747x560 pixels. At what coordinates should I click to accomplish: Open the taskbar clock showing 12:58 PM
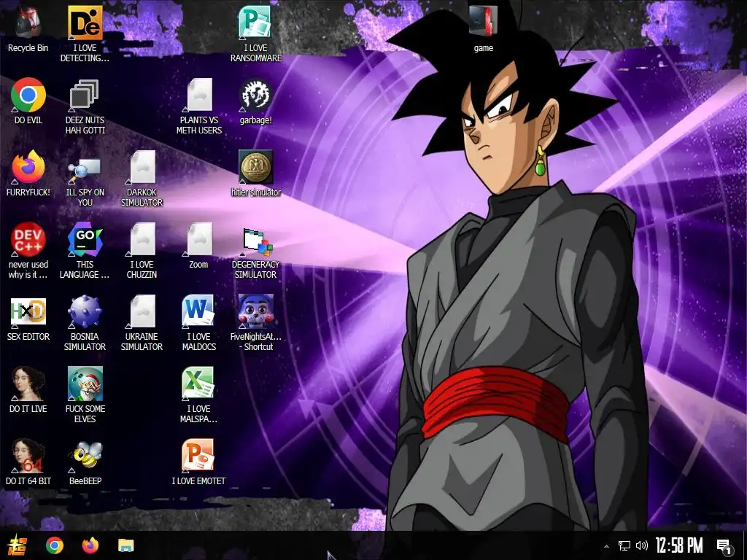pyautogui.click(x=679, y=545)
